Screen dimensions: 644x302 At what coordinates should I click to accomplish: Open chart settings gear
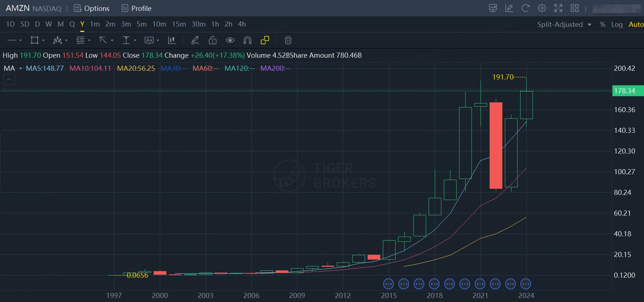pos(542,8)
